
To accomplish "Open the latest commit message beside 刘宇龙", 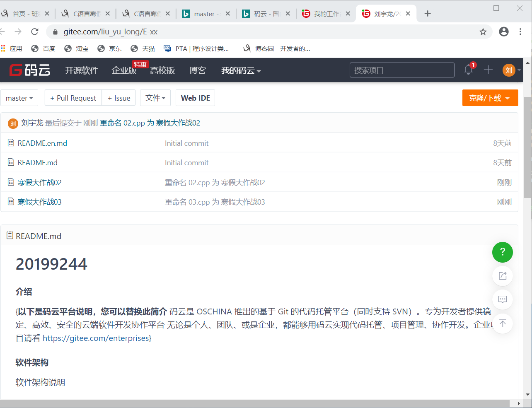I will 150,123.
